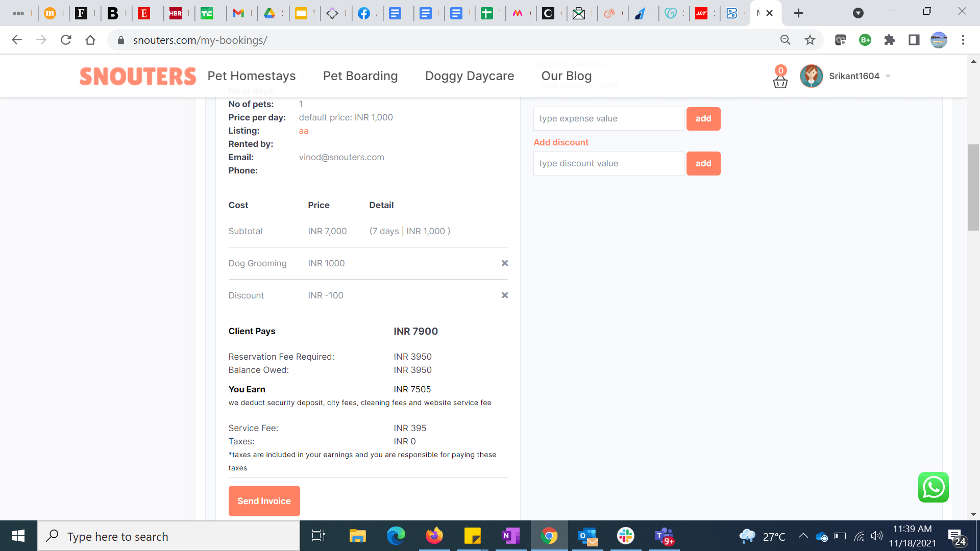Click the vertical page scrollbar
The width and height of the screenshot is (980, 551).
pyautogui.click(x=973, y=187)
